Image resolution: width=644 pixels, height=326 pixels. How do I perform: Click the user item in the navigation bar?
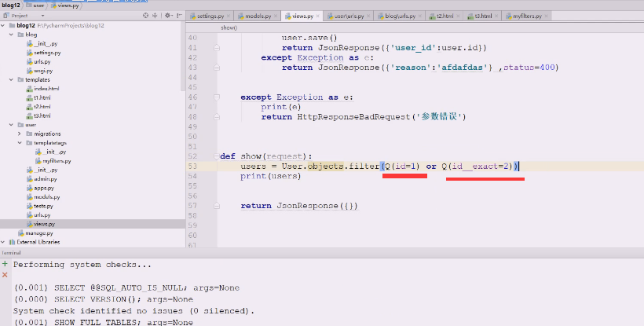coord(35,5)
